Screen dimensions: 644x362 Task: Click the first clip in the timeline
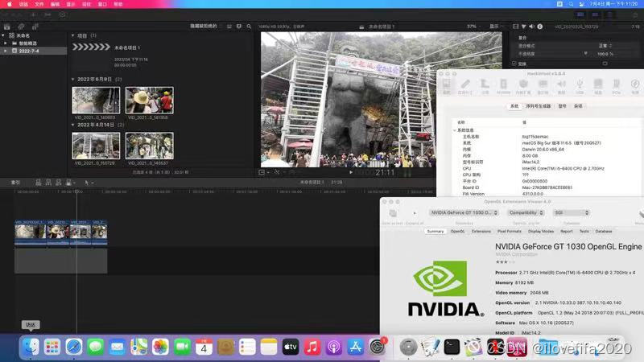coord(30,232)
